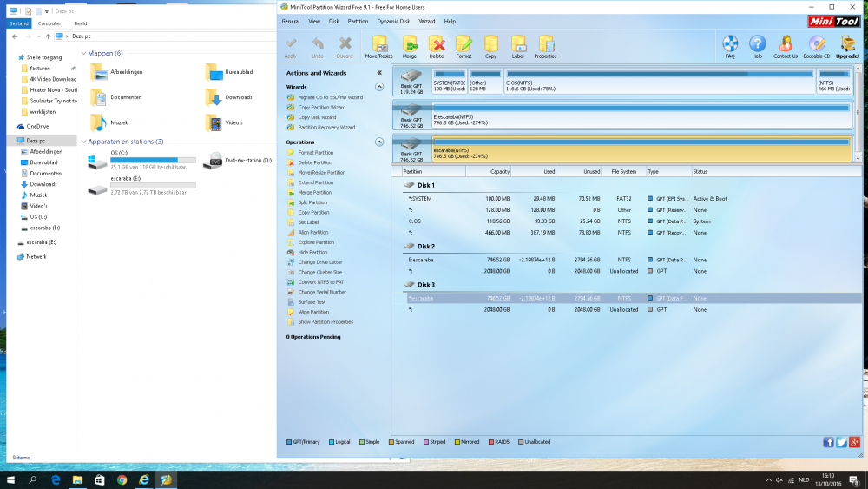
Task: Click the Facebook icon in MiniTool
Action: pos(828,442)
